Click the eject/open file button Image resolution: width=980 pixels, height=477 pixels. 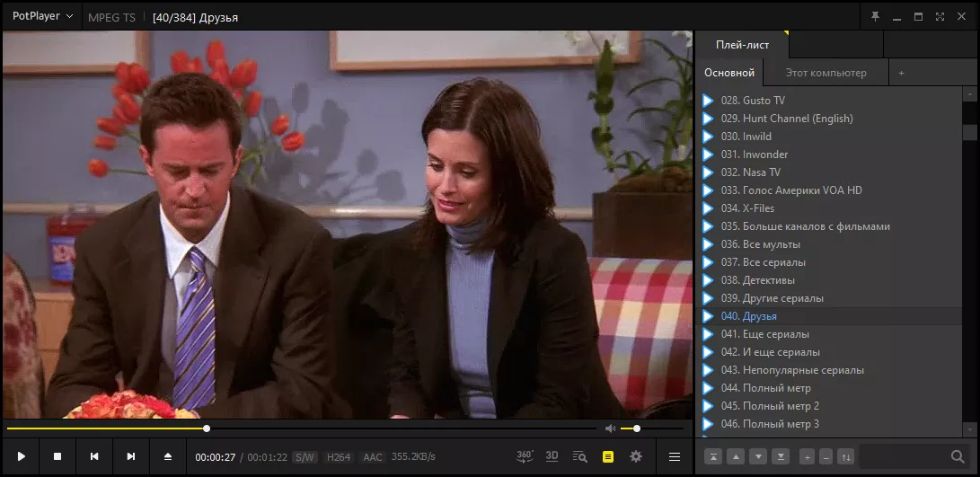(167, 456)
